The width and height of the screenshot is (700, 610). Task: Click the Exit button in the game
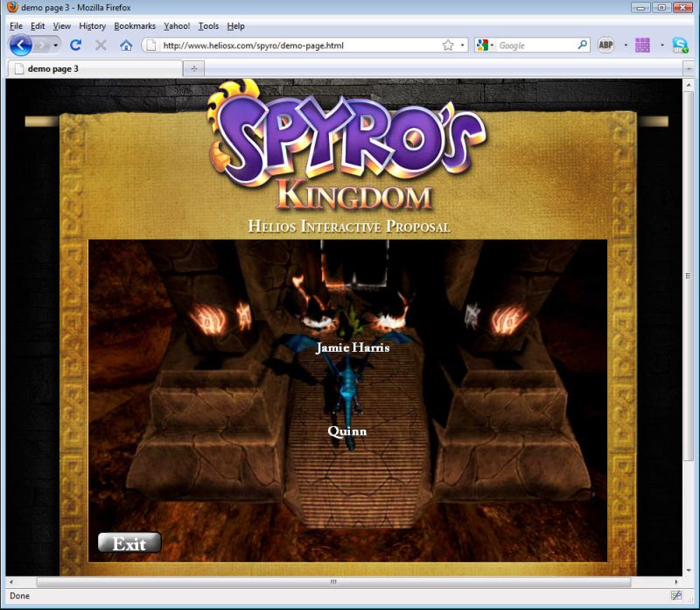pyautogui.click(x=129, y=543)
